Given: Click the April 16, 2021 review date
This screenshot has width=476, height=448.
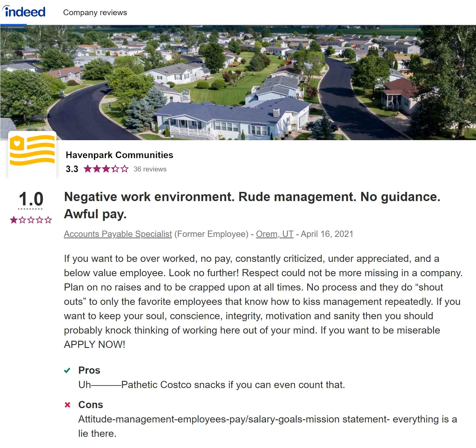Looking at the screenshot, I should 327,234.
